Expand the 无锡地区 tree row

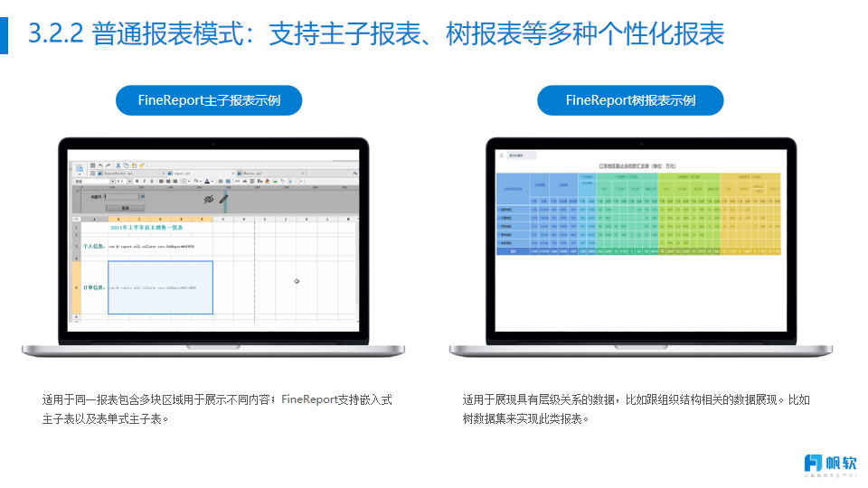pos(499,218)
